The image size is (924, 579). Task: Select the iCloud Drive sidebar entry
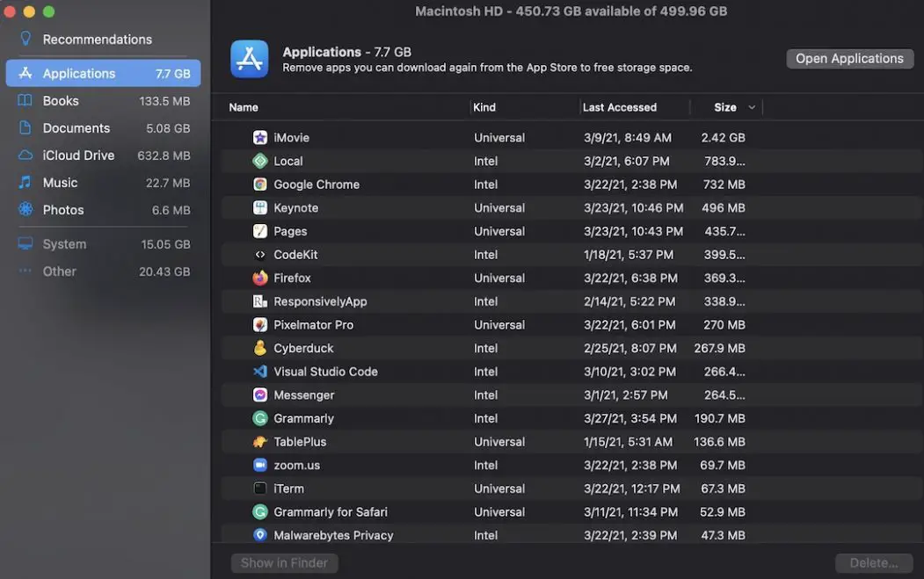[77, 155]
